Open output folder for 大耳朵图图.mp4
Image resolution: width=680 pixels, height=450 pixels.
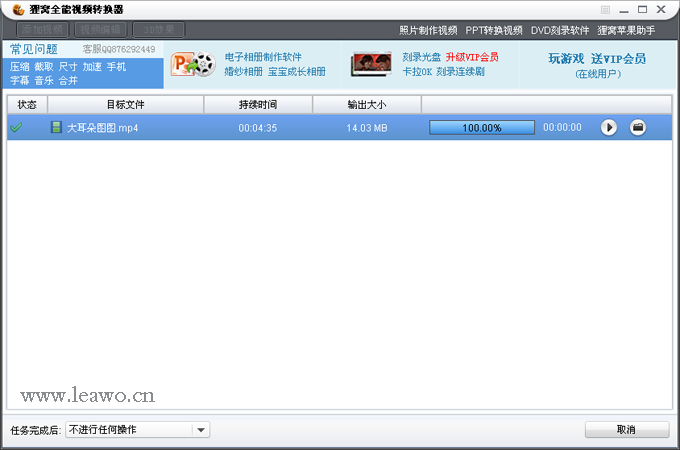click(x=638, y=127)
